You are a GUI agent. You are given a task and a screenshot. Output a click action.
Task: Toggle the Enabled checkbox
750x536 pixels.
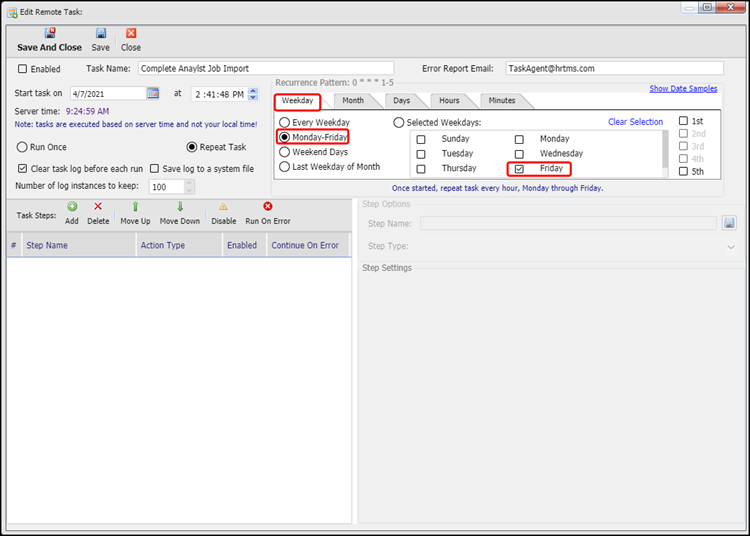[22, 69]
